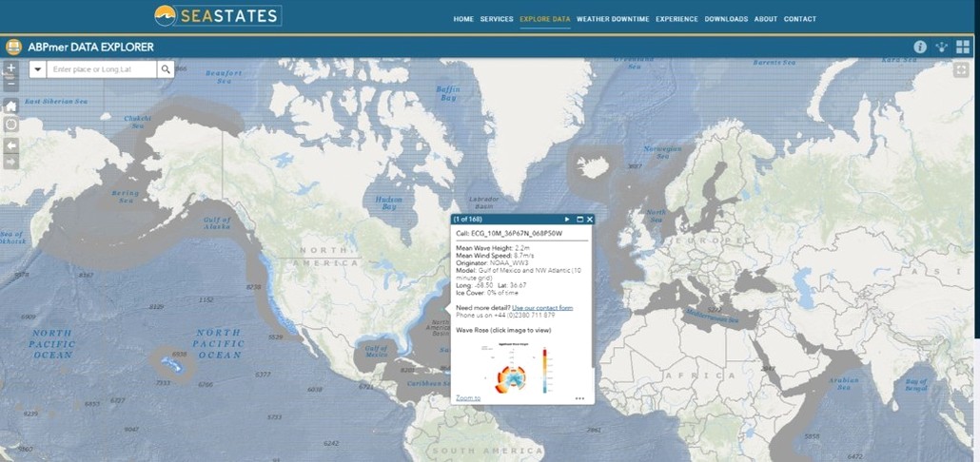Click the place or Long,Lat search field
The image size is (980, 462).
tap(103, 69)
